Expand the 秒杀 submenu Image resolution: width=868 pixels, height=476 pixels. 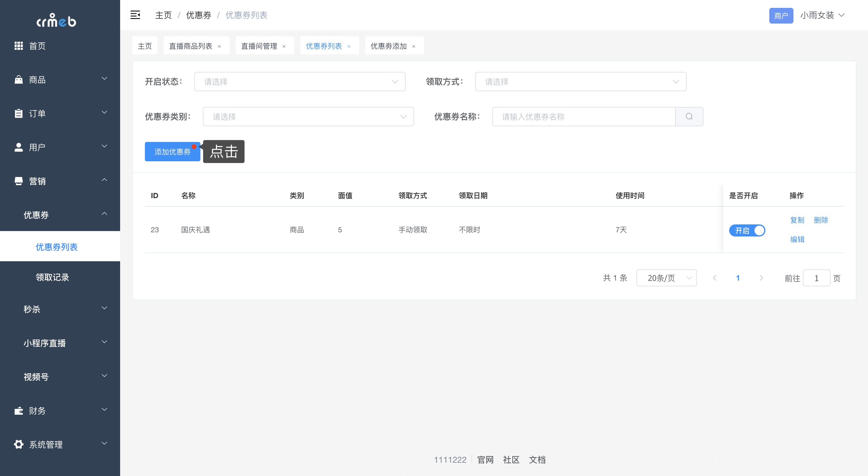60,309
